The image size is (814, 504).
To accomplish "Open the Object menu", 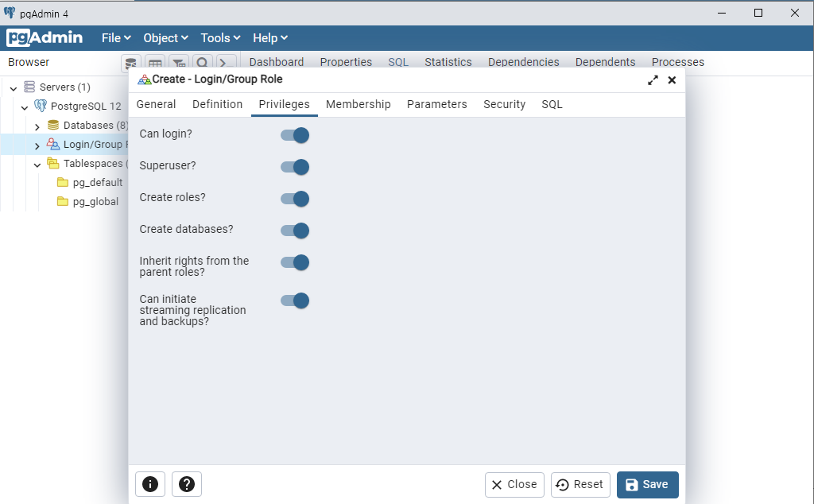I will 165,38.
